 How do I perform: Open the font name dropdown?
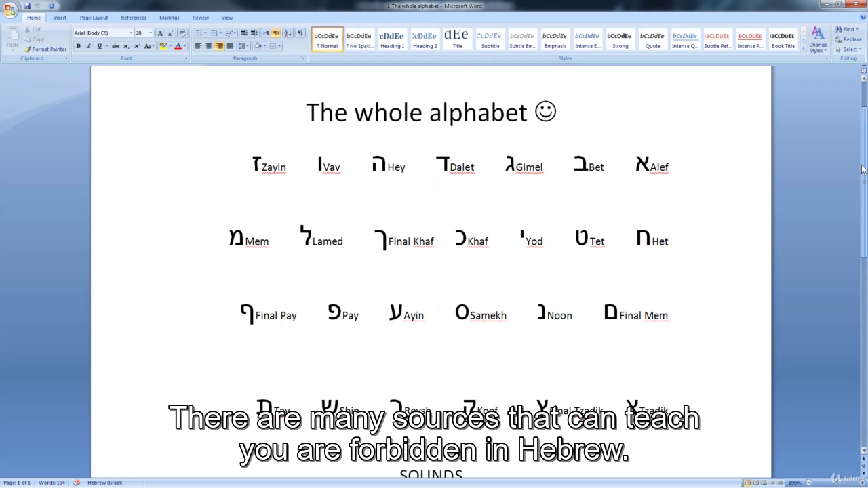click(131, 33)
